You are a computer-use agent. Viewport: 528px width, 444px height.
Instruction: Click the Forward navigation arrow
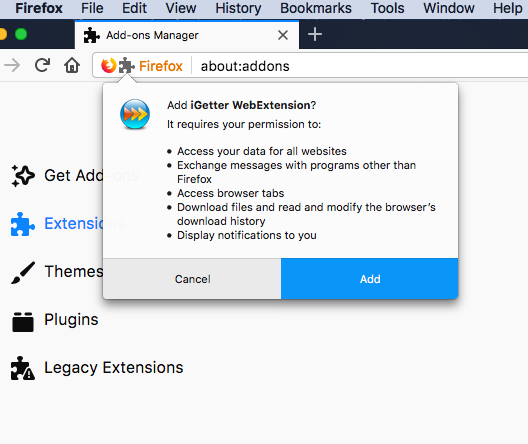click(12, 65)
